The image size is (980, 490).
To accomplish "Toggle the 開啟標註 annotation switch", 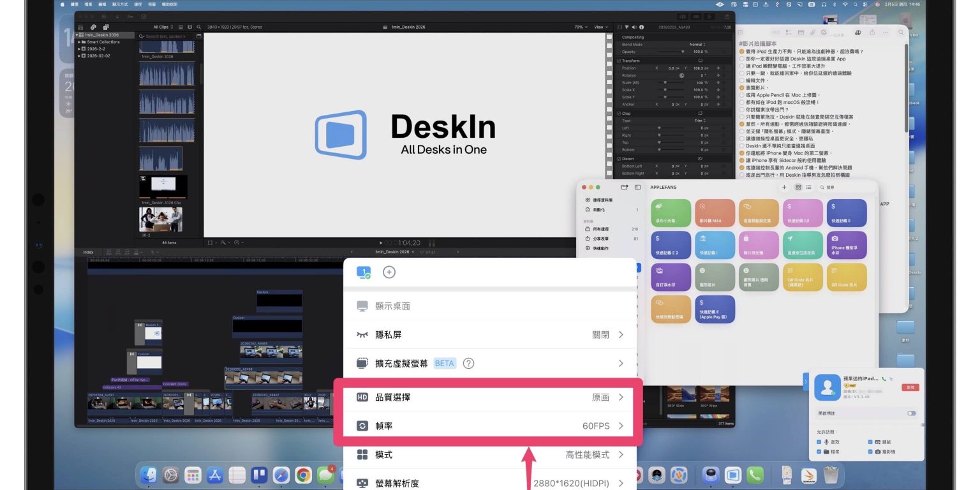I will click(911, 413).
